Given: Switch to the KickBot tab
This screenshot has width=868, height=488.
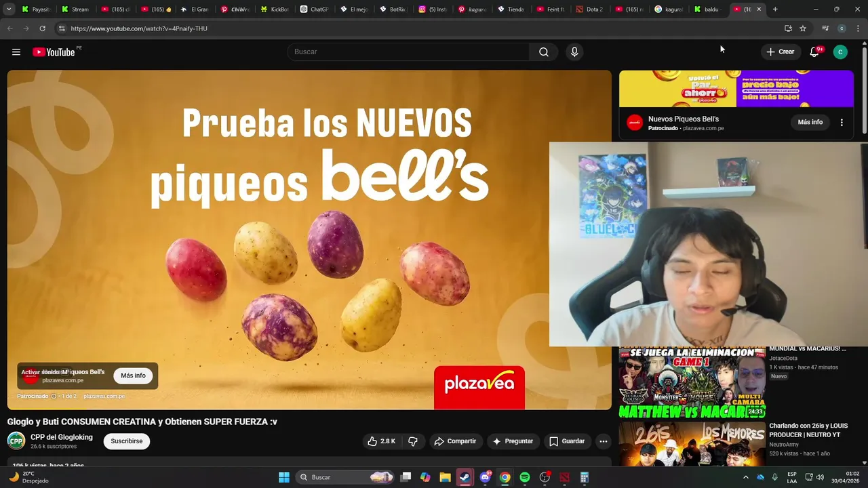Looking at the screenshot, I should [x=275, y=9].
